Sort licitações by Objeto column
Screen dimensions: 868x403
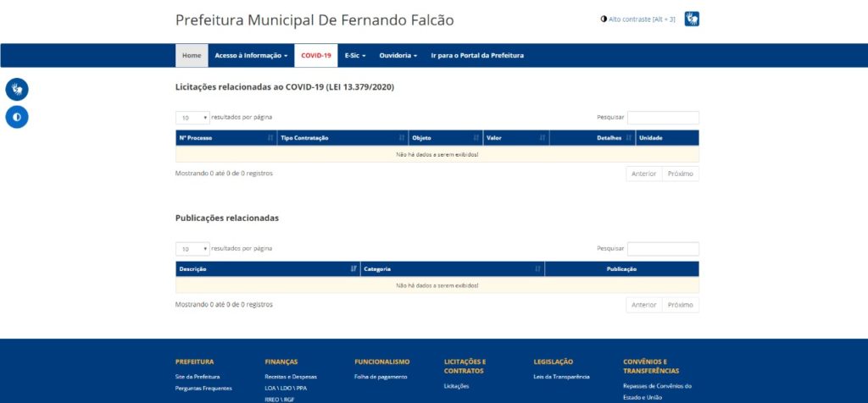(445, 138)
